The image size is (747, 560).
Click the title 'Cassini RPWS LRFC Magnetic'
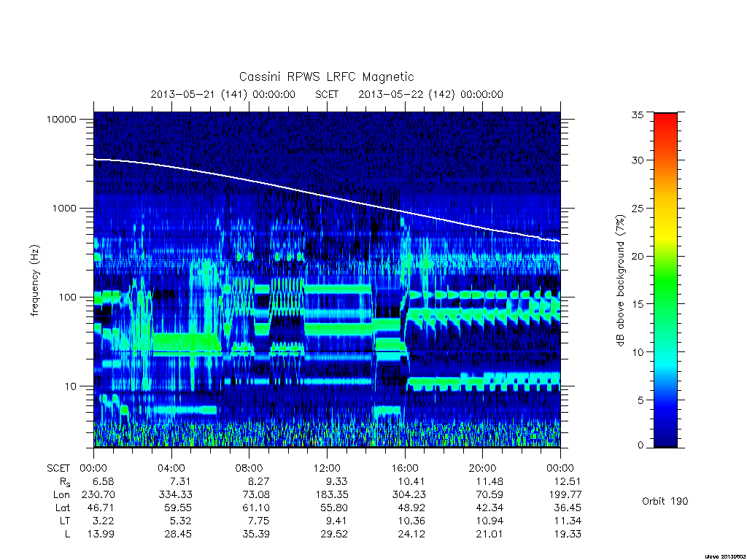(x=326, y=77)
